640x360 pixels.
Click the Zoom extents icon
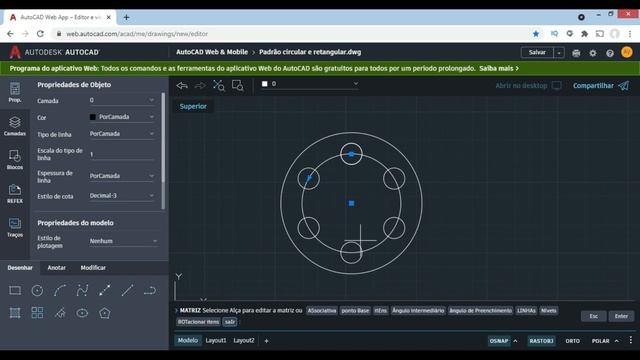219,85
